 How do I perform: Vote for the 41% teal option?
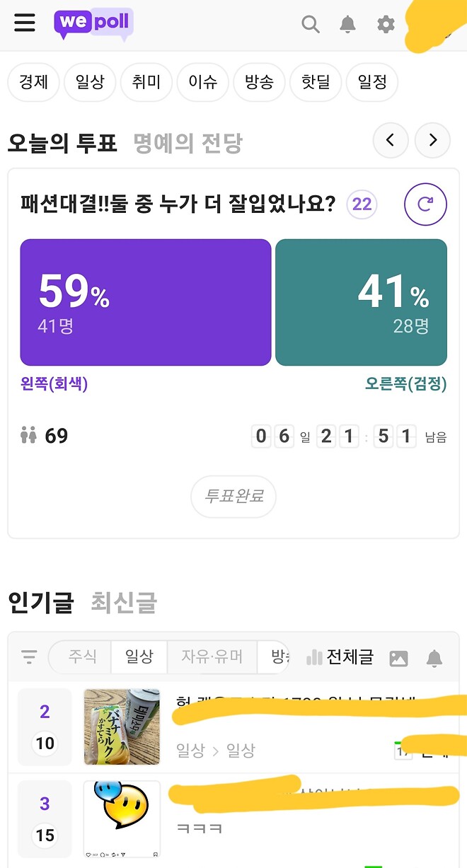[x=362, y=302]
